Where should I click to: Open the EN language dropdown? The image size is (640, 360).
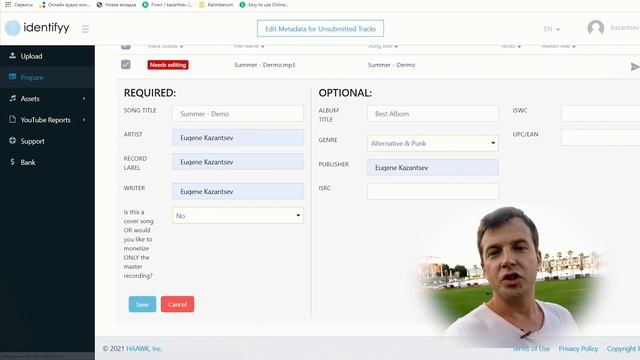pyautogui.click(x=552, y=29)
